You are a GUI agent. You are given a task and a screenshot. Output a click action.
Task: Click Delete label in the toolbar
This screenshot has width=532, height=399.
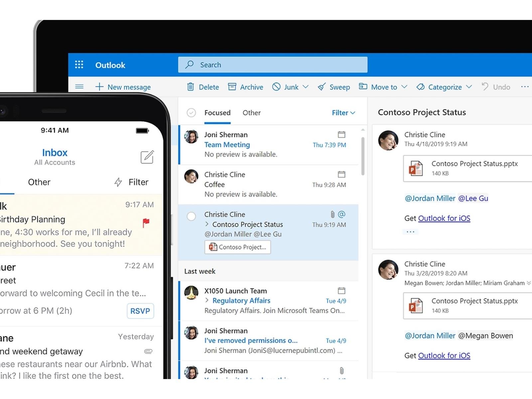209,87
